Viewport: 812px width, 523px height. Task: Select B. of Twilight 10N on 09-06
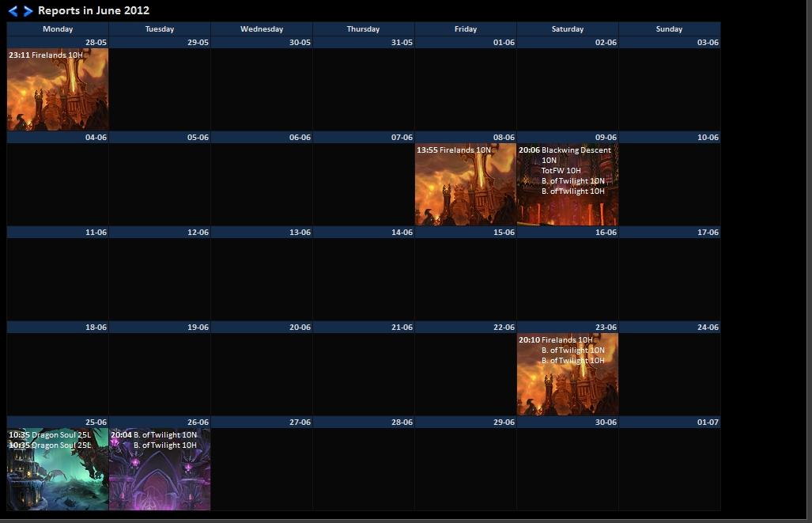572,181
